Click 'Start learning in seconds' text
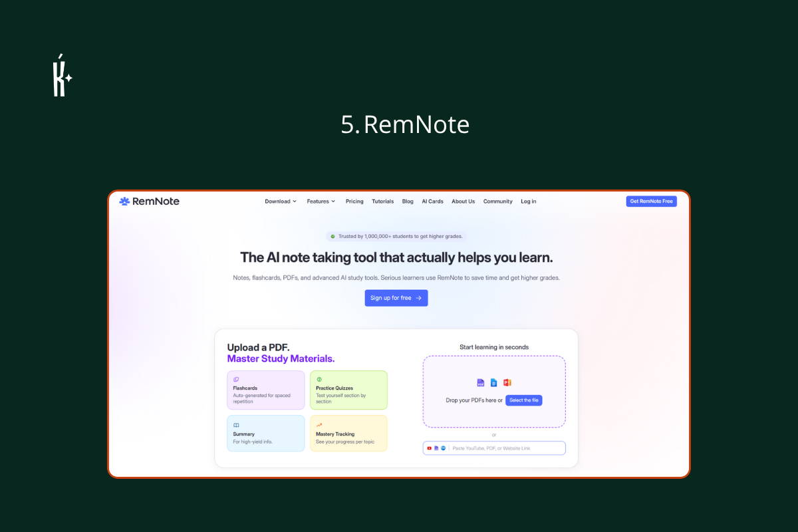This screenshot has width=798, height=532. (x=494, y=347)
